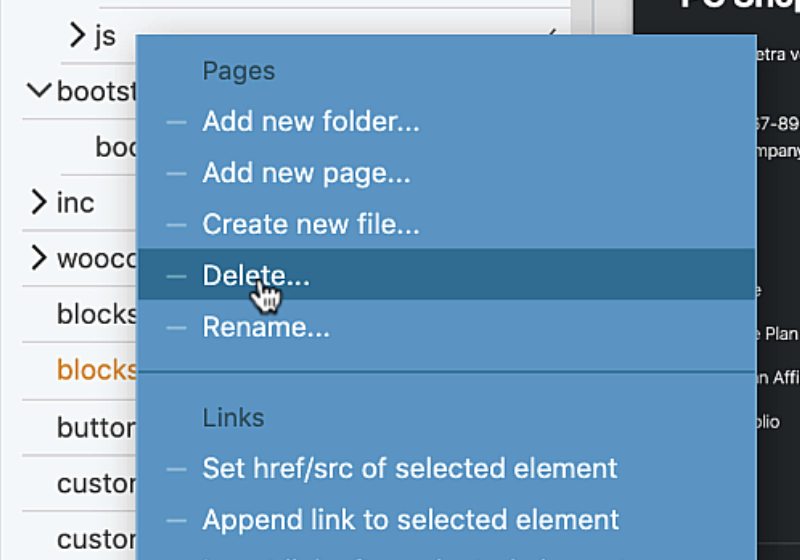Collapse the bootstrap folder chevron
The height and width of the screenshot is (560, 800).
(x=39, y=90)
